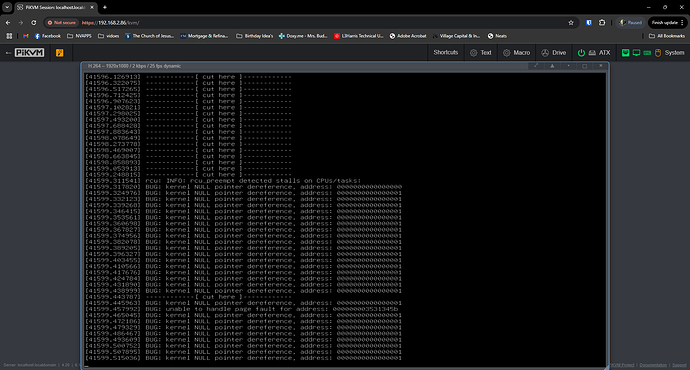The height and width of the screenshot is (370, 690).
Task: Click the Not secure site badge
Action: (x=62, y=22)
